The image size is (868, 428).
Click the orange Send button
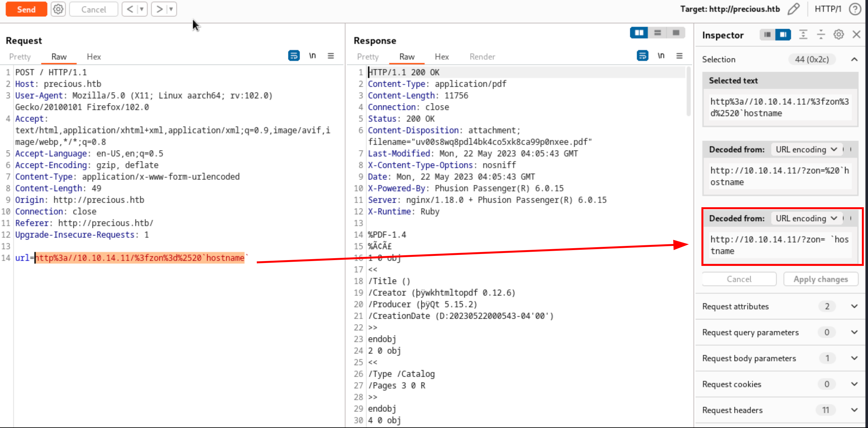(x=26, y=9)
